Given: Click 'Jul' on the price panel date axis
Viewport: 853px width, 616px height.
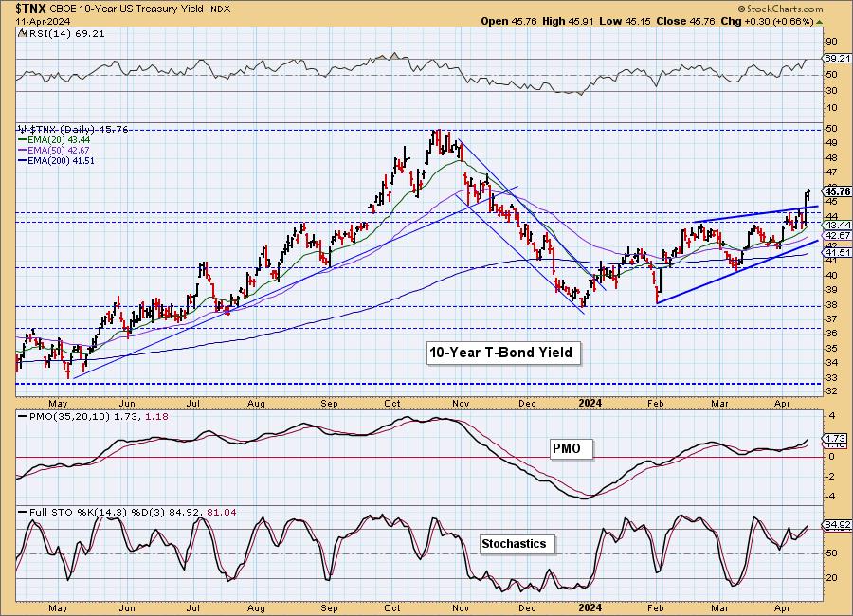Looking at the screenshot, I should click(193, 403).
